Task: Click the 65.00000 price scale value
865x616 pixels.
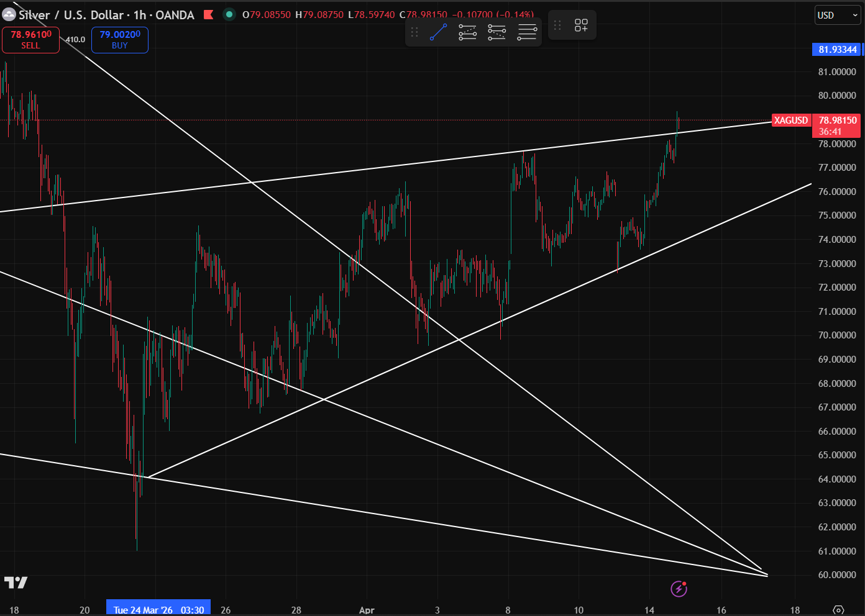Action: click(837, 455)
